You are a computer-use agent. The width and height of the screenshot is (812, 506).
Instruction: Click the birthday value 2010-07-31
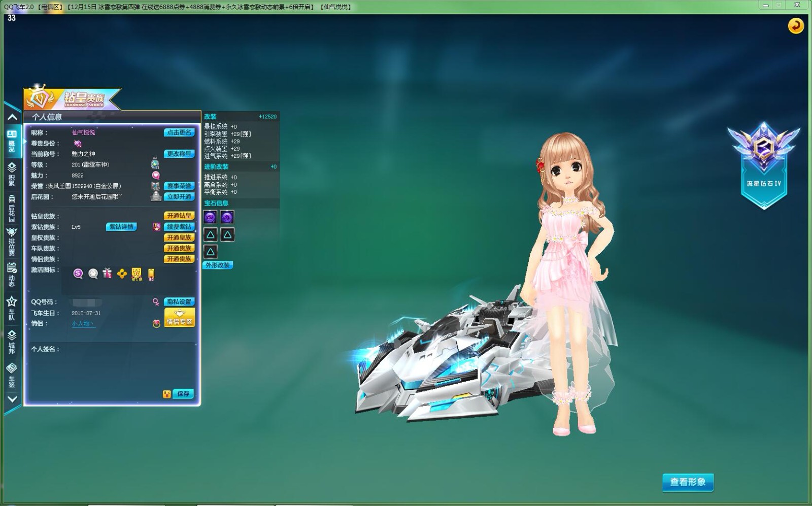point(86,313)
